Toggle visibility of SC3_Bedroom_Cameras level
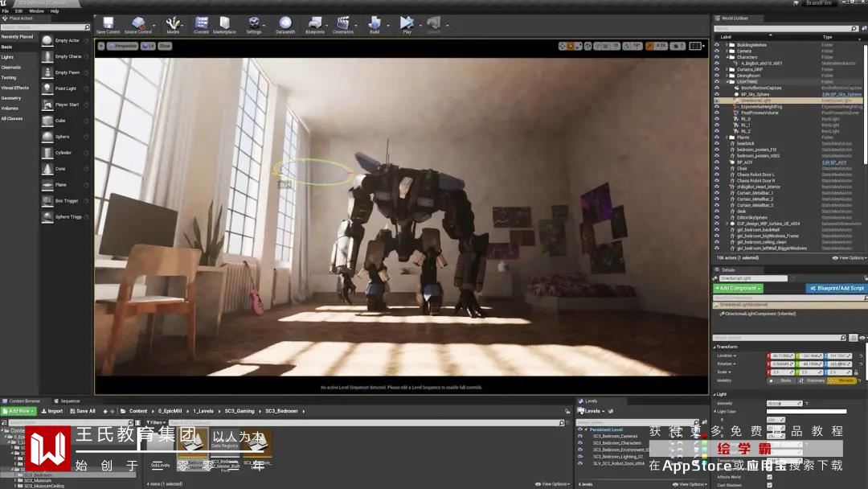 pos(581,436)
